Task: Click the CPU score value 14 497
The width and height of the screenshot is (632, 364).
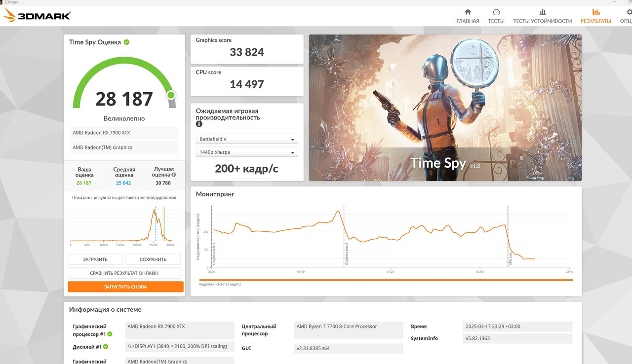Action: click(x=247, y=84)
